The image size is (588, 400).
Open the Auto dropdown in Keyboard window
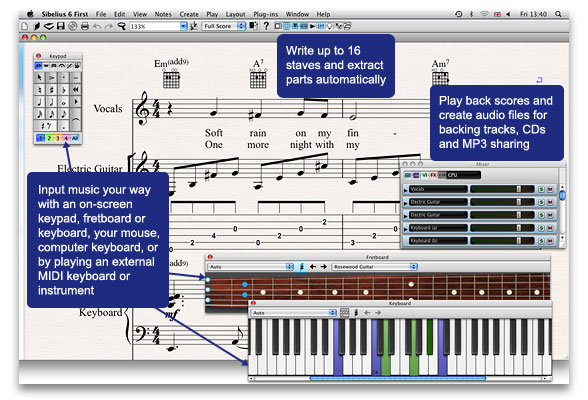tap(294, 313)
